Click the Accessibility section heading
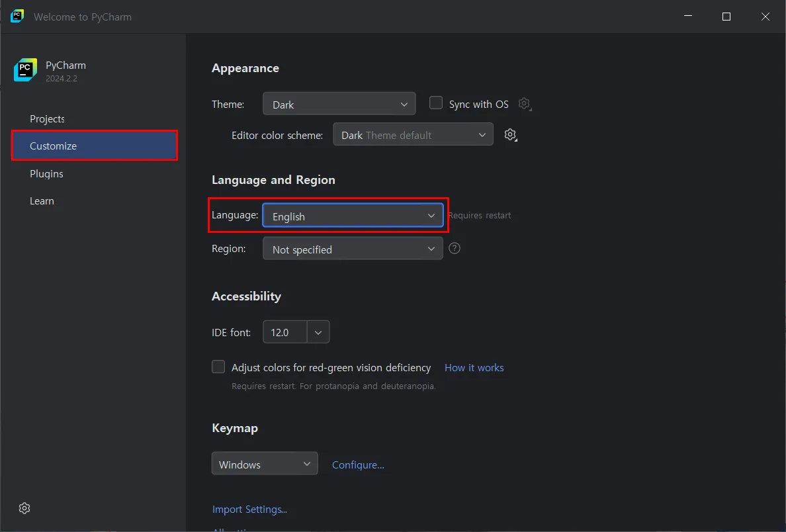The height and width of the screenshot is (532, 786). pos(246,296)
